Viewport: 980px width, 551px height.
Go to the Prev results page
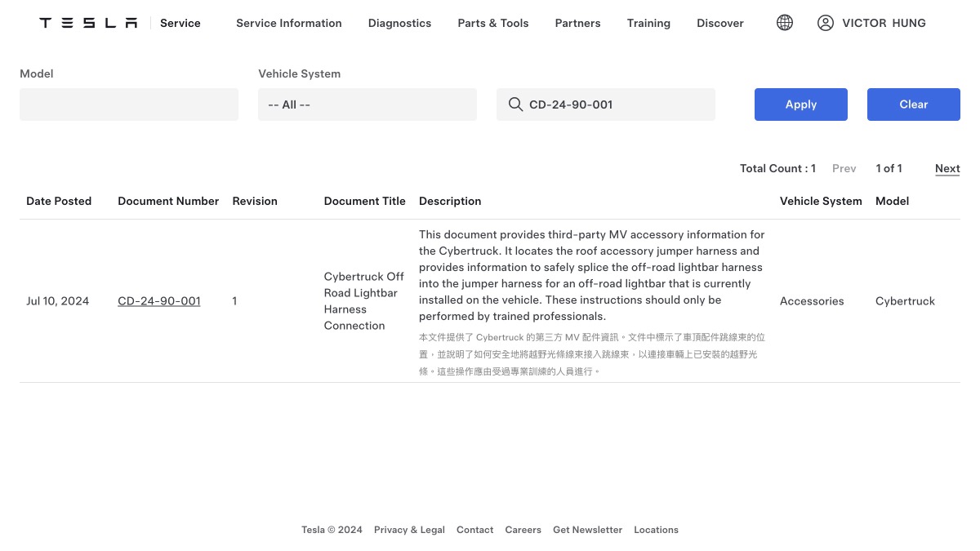pos(844,168)
